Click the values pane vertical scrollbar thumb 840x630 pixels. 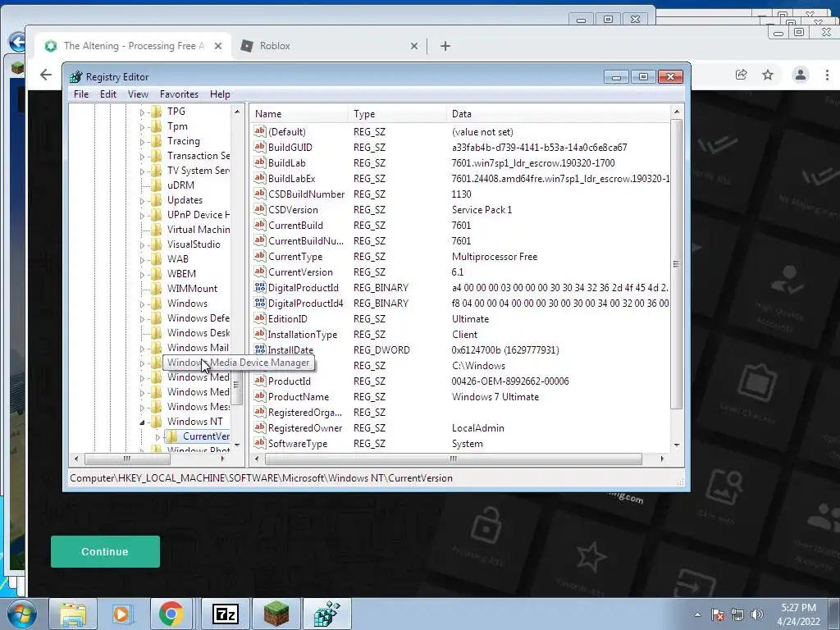677,263
